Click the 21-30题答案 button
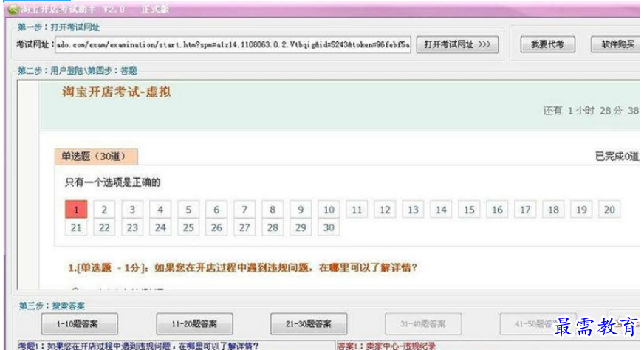Viewport: 644px width, 350px height. [x=309, y=323]
